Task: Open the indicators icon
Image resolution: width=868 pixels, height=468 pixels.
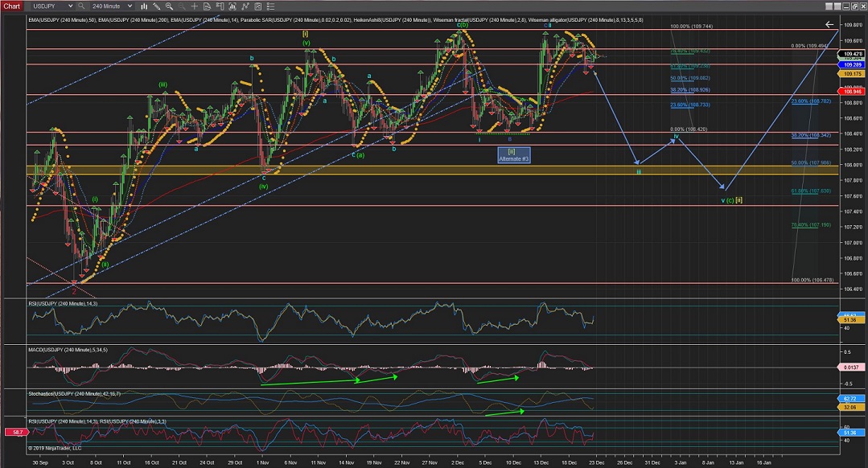Action: click(x=245, y=6)
